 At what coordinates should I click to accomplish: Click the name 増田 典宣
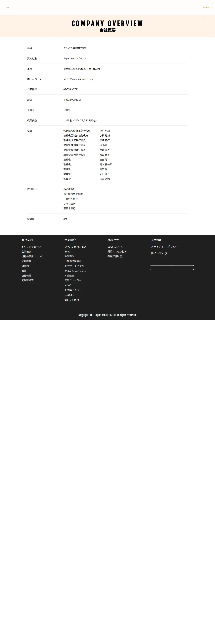(105, 155)
